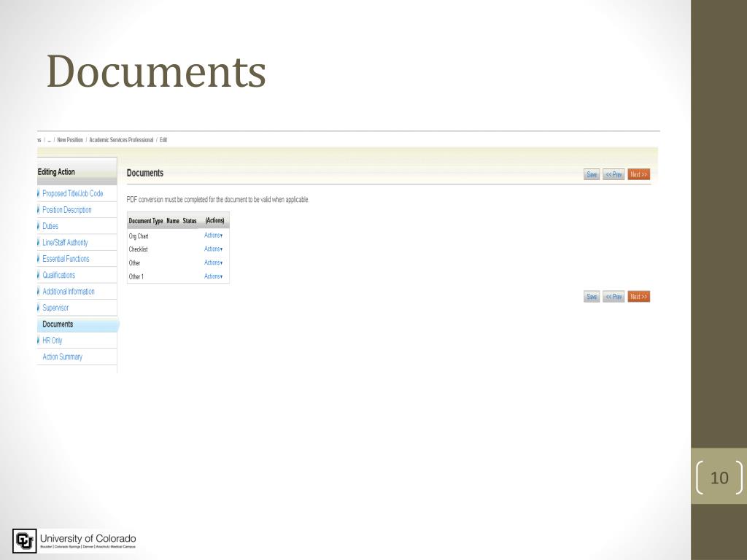
Task: Click Edit breadcrumb text
Action: [x=163, y=140]
